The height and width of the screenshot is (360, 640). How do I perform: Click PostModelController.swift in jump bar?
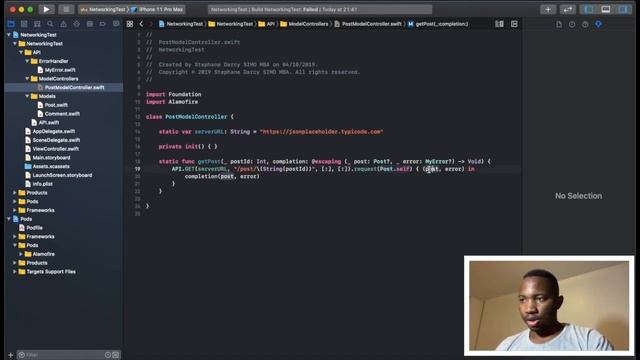point(368,24)
